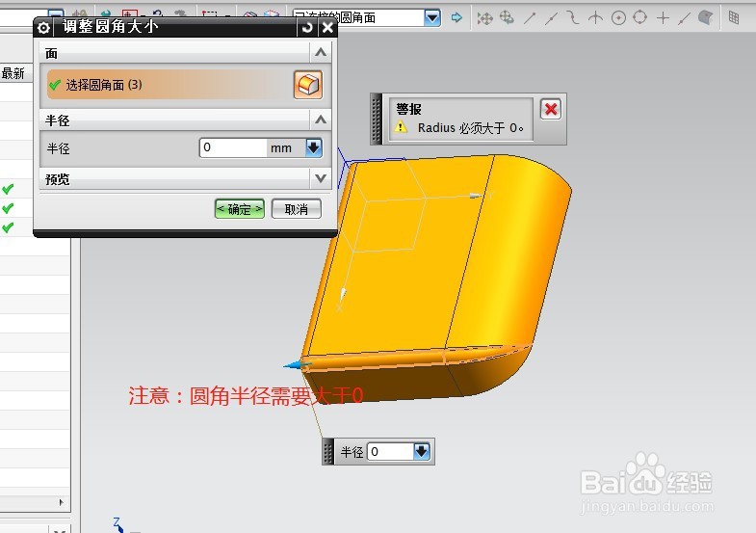Click the reset dialog arrow icon
This screenshot has height=533, width=756.
point(307,28)
